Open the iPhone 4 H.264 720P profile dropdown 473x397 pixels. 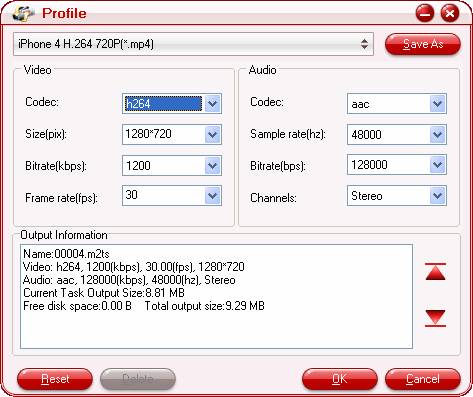tap(193, 44)
